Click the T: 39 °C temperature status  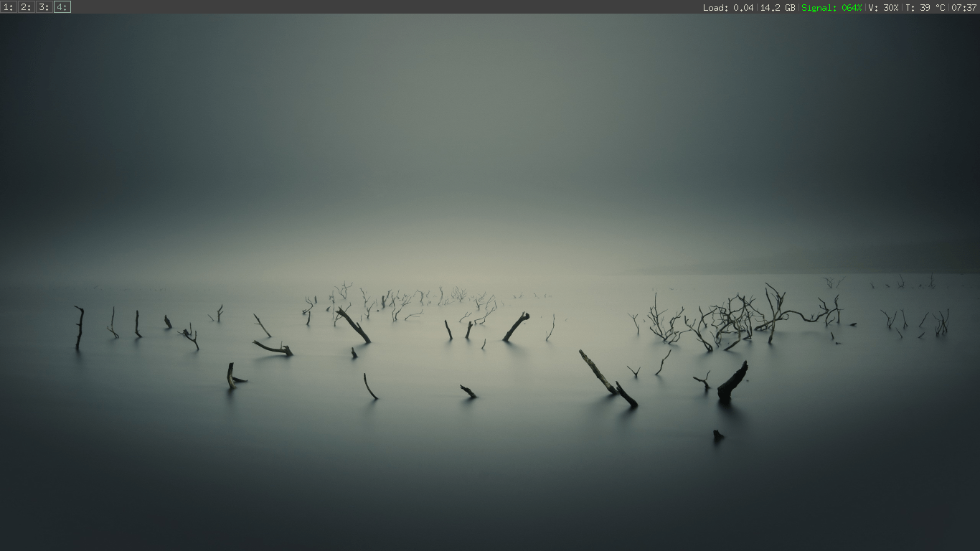[x=925, y=7]
